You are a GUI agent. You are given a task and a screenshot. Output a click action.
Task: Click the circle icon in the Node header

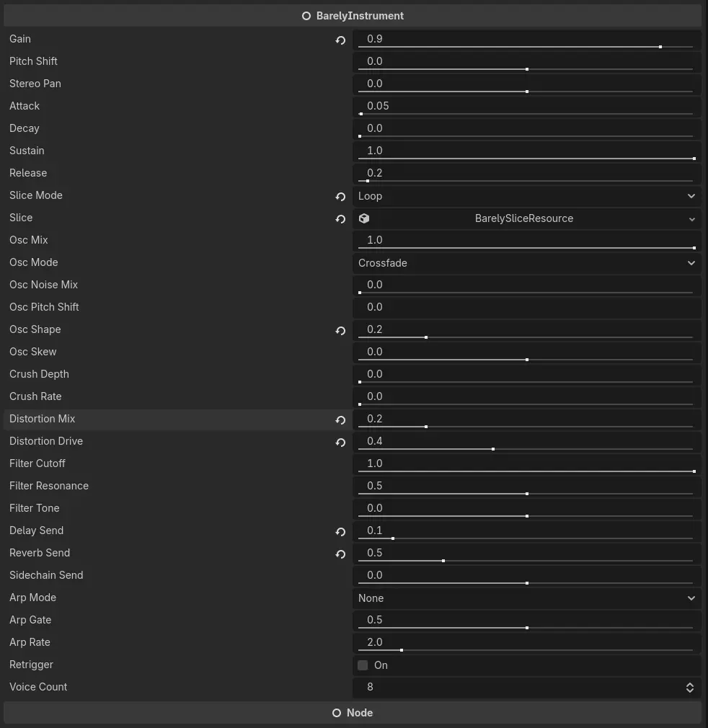pos(336,713)
